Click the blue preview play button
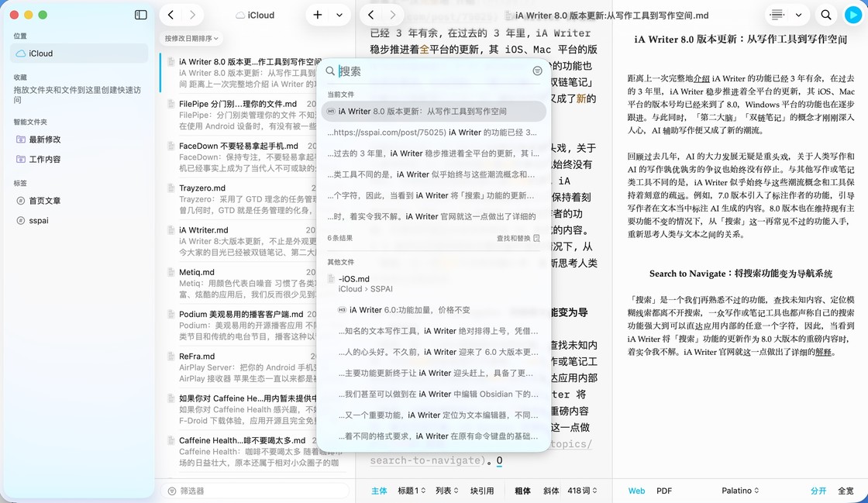The height and width of the screenshot is (503, 868). [853, 15]
